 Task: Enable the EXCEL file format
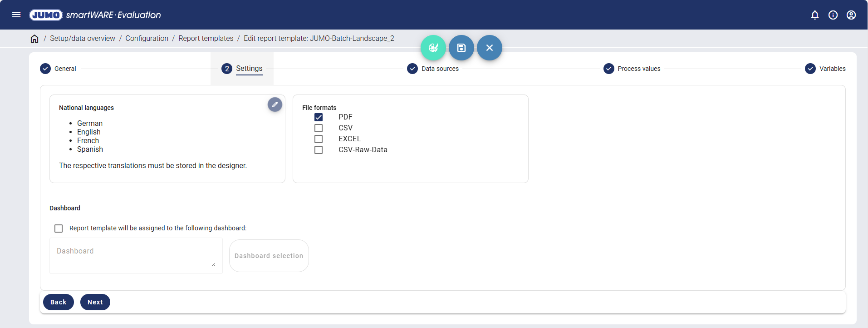click(319, 139)
